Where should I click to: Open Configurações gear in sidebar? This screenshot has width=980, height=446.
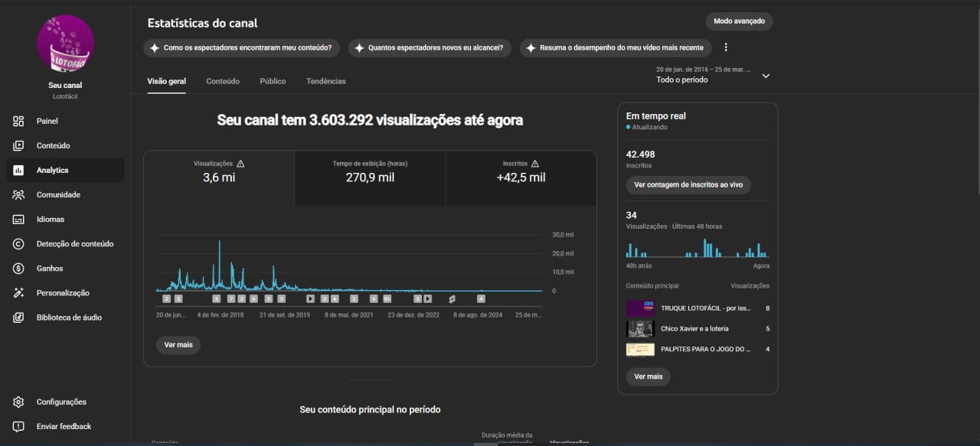click(18, 402)
